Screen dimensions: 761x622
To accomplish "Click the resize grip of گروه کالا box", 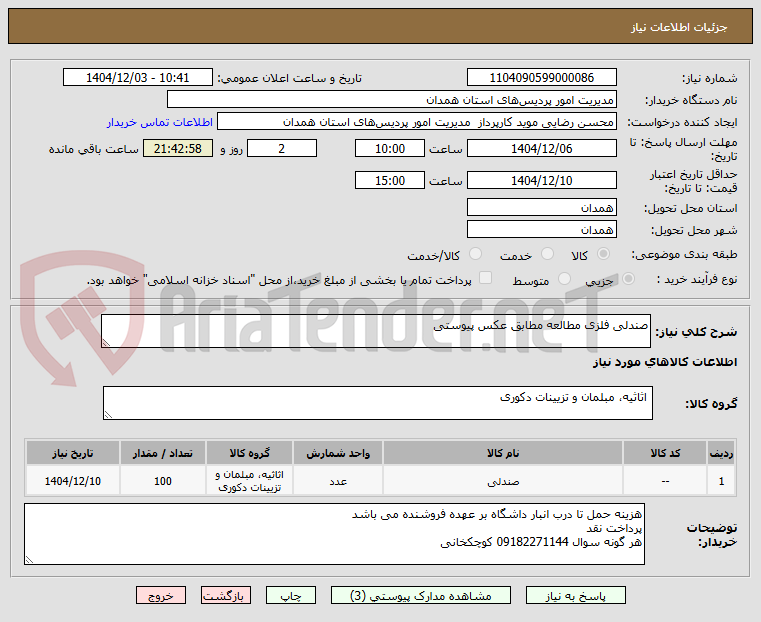I will pyautogui.click(x=108, y=415).
